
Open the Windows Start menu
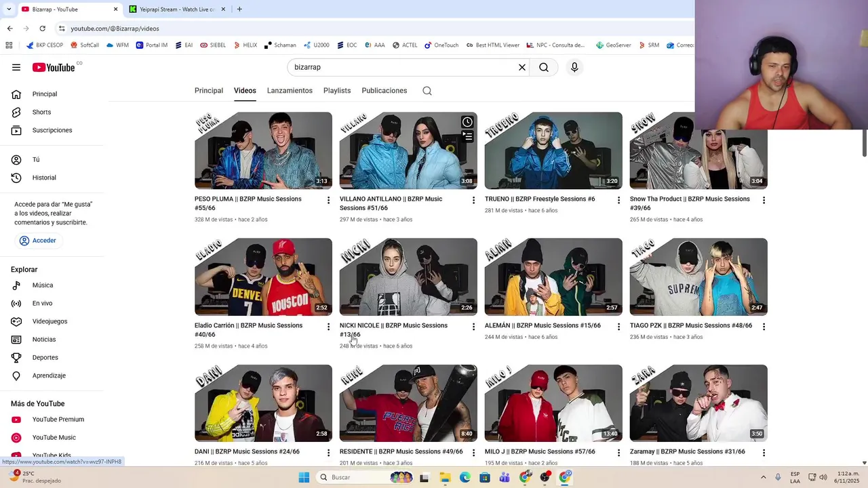tap(304, 477)
